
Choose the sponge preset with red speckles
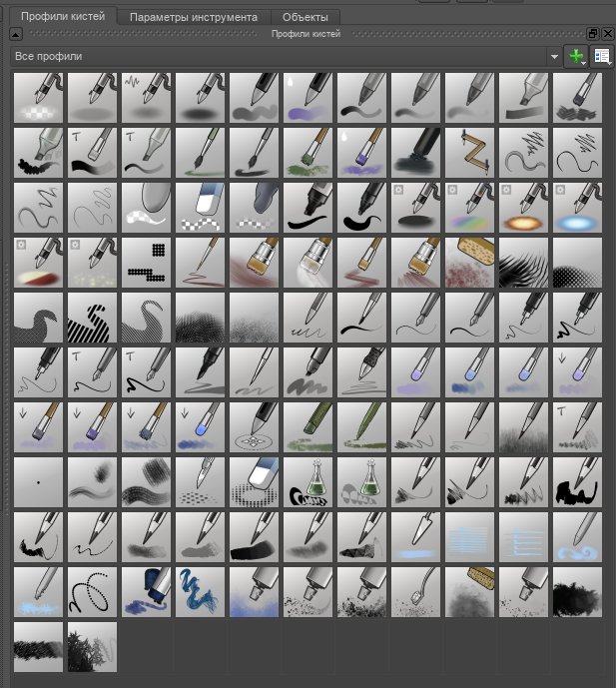tap(470, 263)
